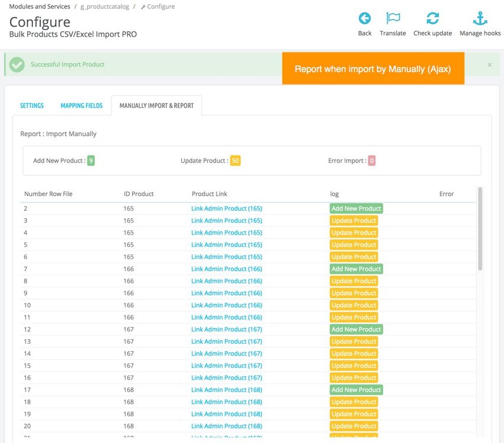Open Link Admin Product (165) in row 4

pos(227,233)
